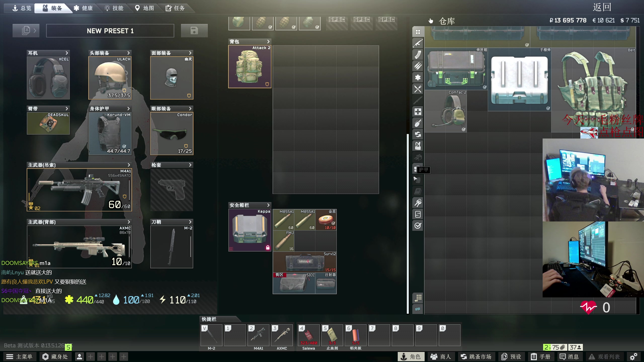The image size is (644, 362).
Task: Filter stash by weapons rifle icon
Action: click(418, 43)
